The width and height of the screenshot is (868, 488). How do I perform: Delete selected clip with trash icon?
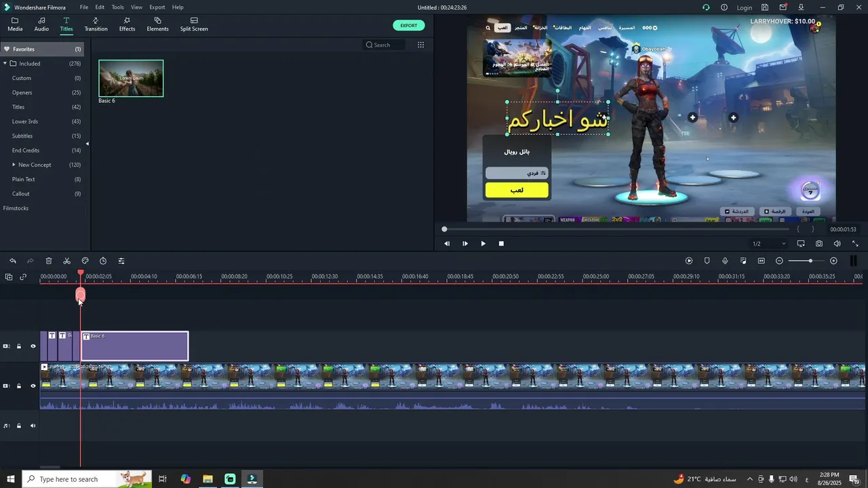[x=49, y=261]
